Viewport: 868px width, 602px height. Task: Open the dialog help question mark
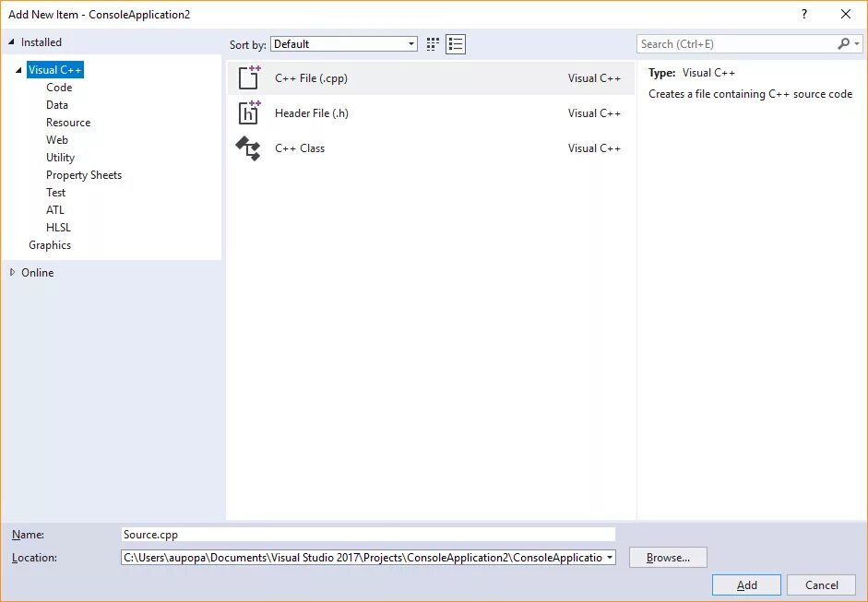[x=804, y=15]
